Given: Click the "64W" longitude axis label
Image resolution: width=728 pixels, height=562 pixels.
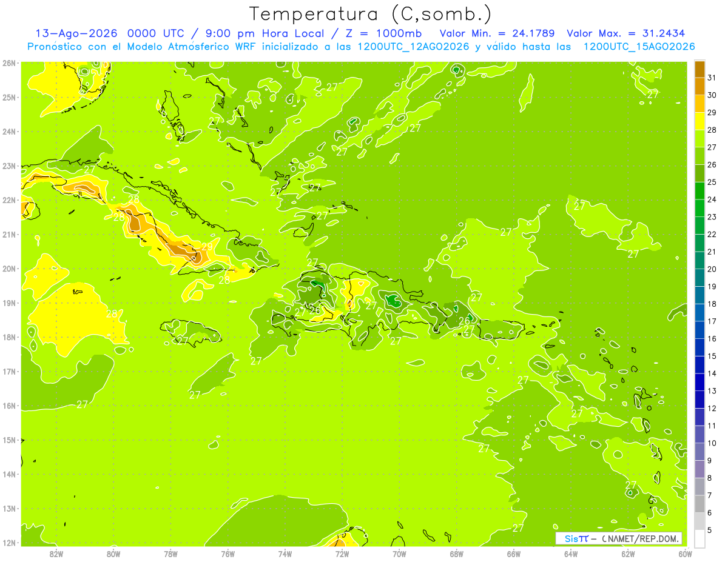Looking at the screenshot, I should pyautogui.click(x=571, y=554).
